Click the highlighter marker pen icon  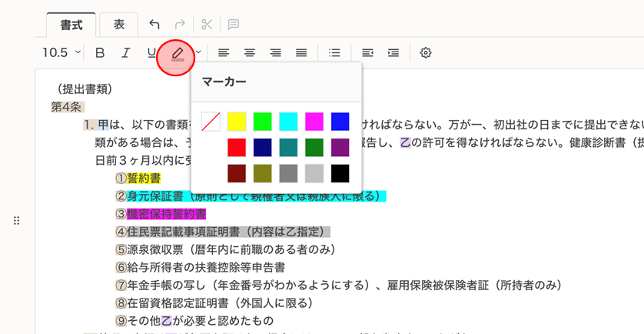pos(177,53)
